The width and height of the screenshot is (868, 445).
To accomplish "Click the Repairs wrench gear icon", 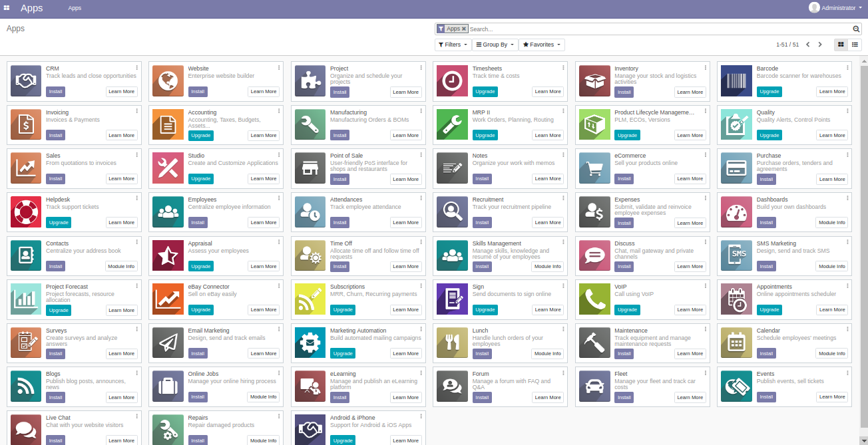I will point(168,429).
